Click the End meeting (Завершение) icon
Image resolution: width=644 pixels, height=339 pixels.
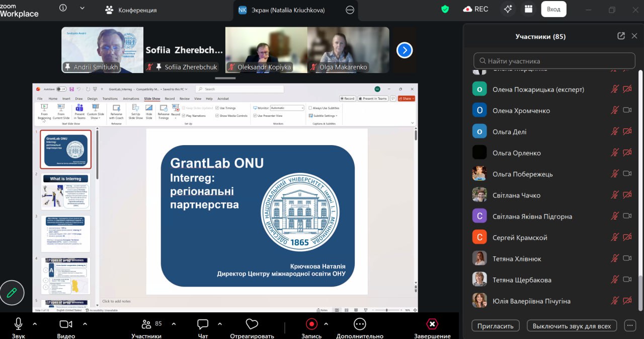point(432,324)
